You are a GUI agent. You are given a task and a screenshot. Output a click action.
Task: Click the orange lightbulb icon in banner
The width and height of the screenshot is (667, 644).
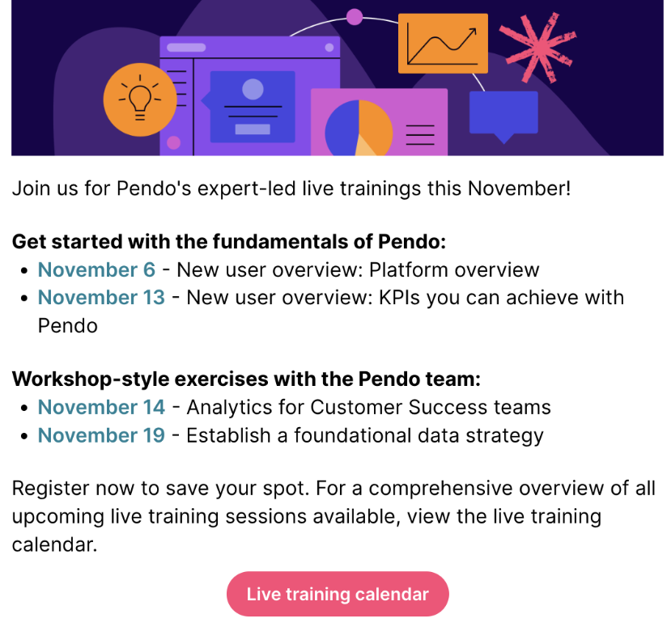coord(140,100)
